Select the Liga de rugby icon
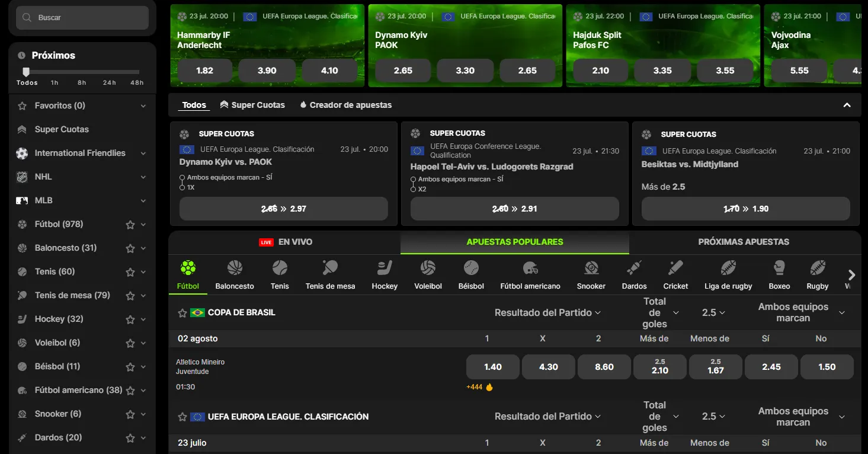 pyautogui.click(x=728, y=268)
